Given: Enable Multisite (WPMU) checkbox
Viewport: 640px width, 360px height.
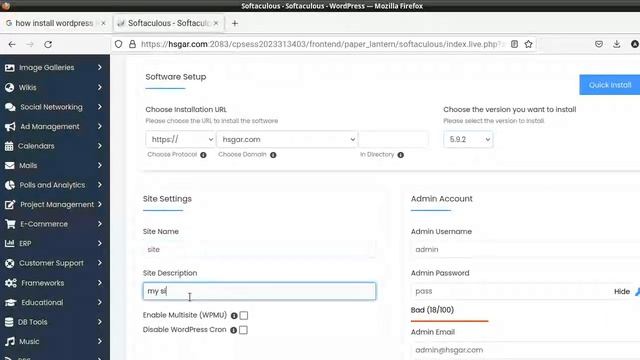Looking at the screenshot, I should [x=244, y=316].
